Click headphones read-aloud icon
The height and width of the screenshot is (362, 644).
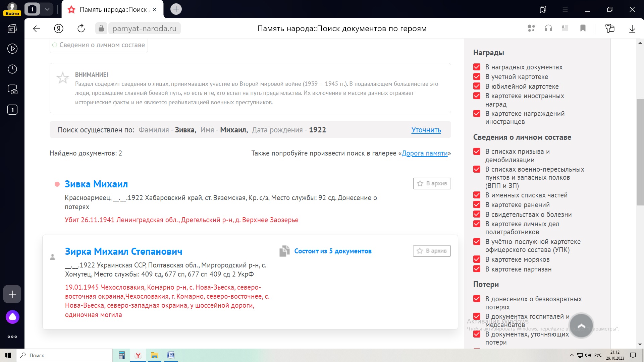click(548, 28)
